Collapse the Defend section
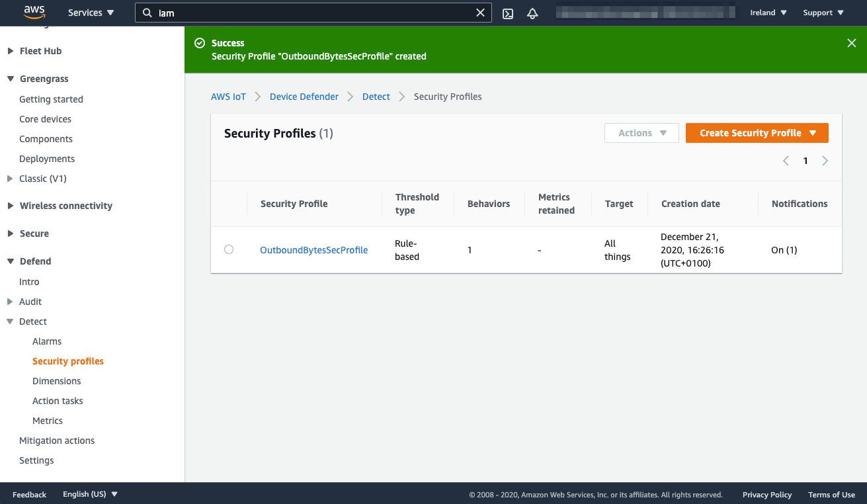The height and width of the screenshot is (504, 867). 11,261
